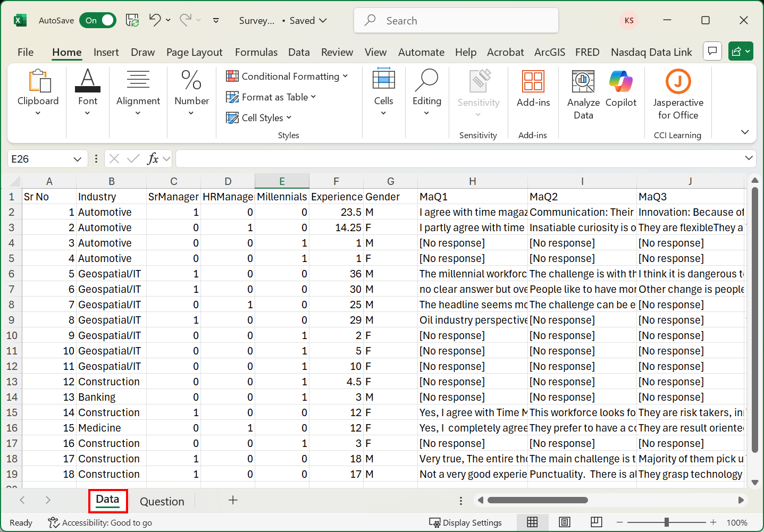Collapse the ribbon
The height and width of the screenshot is (532, 764).
click(x=745, y=132)
